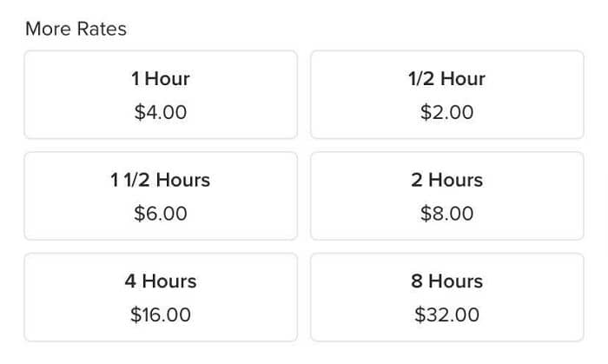This screenshot has height=364, width=608.
Task: Click the More Rates heading
Action: point(76,30)
